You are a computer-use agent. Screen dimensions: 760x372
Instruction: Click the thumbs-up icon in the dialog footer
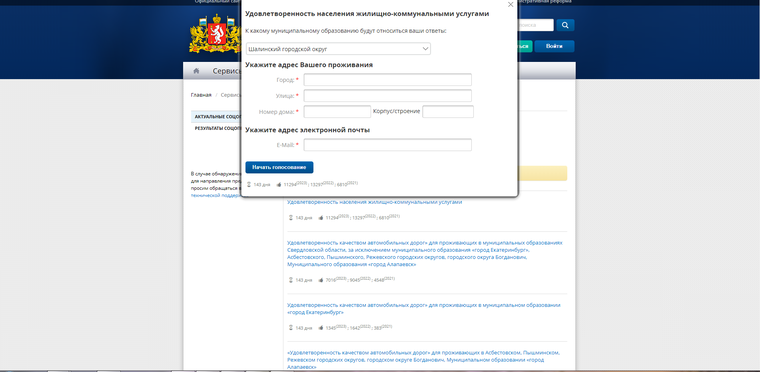pyautogui.click(x=279, y=184)
